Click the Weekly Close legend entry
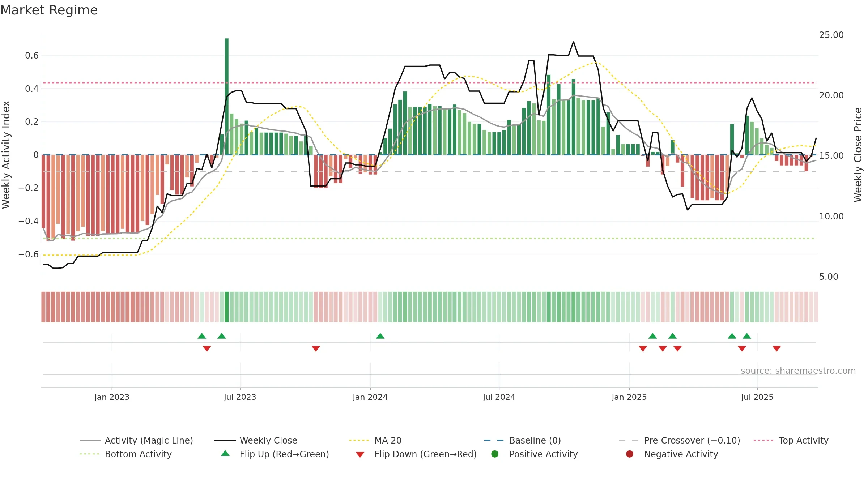The image size is (868, 488). click(x=256, y=440)
